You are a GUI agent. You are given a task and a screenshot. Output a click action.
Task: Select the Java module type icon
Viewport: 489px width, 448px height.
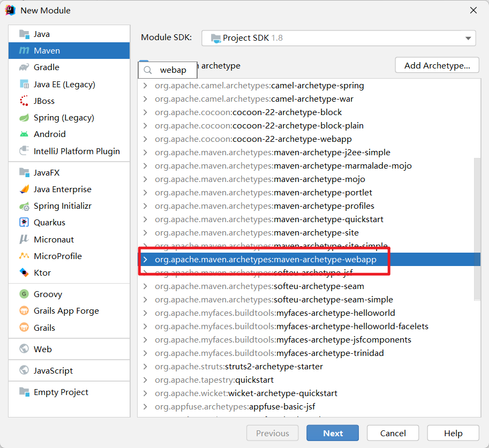[x=24, y=34]
